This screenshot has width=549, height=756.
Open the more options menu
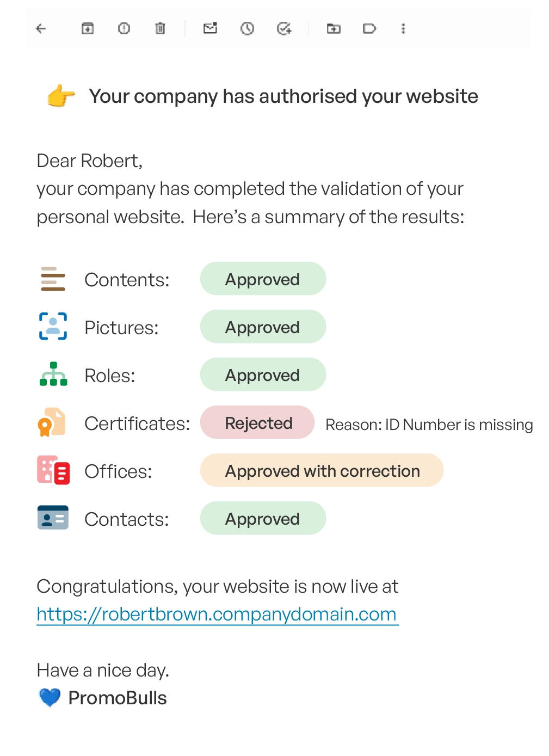(x=403, y=29)
